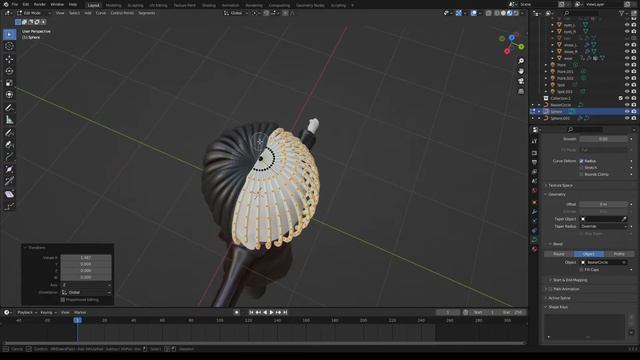Switch to the UV Editing workspace tab
This screenshot has width=640, height=360.
click(x=158, y=5)
